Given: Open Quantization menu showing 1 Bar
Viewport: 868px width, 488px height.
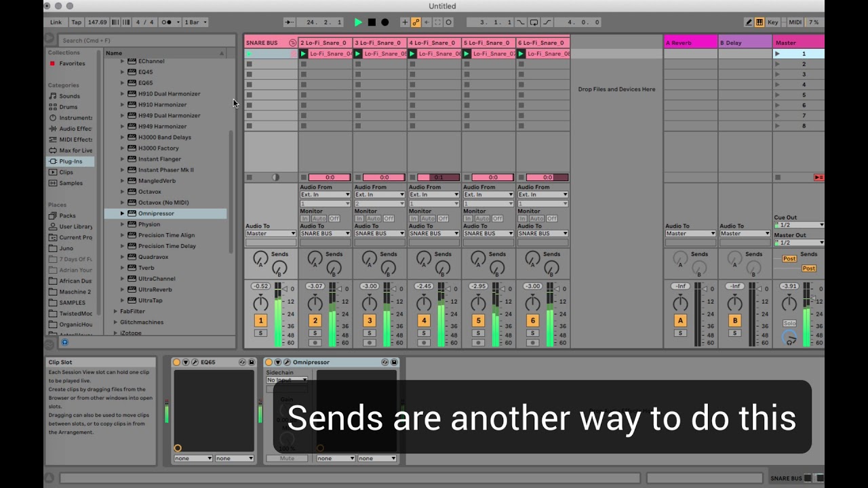Looking at the screenshot, I should (x=195, y=22).
